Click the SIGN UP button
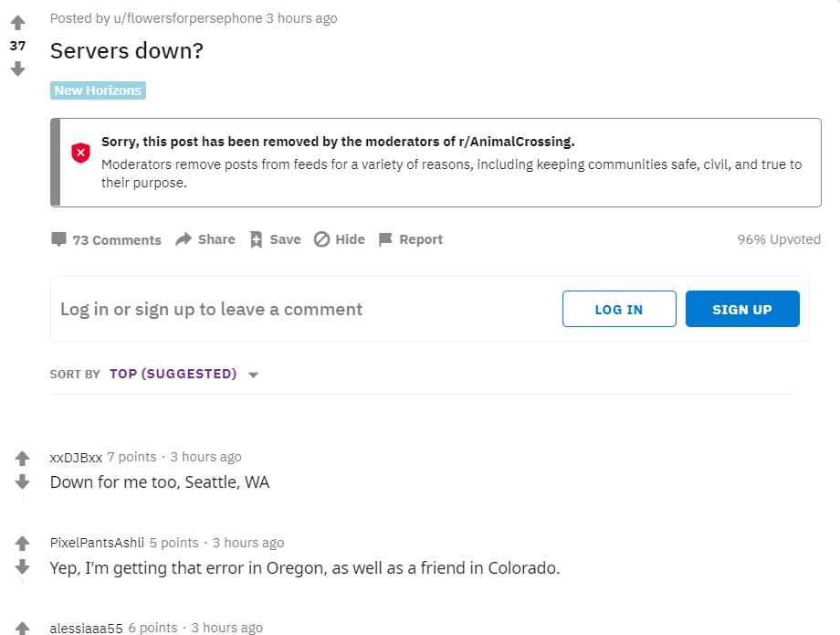840x635 pixels. (742, 309)
